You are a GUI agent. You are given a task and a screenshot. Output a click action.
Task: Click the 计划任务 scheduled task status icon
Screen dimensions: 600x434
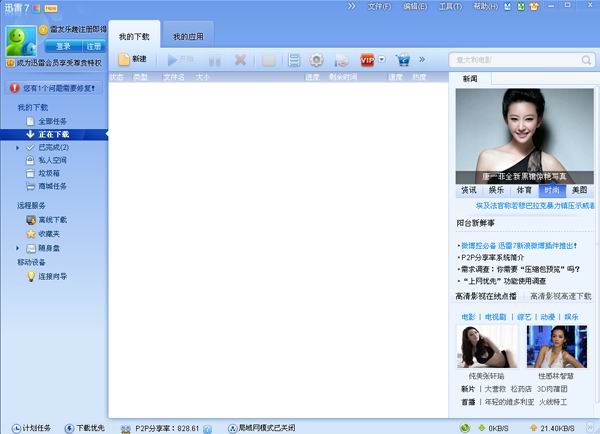click(x=36, y=427)
